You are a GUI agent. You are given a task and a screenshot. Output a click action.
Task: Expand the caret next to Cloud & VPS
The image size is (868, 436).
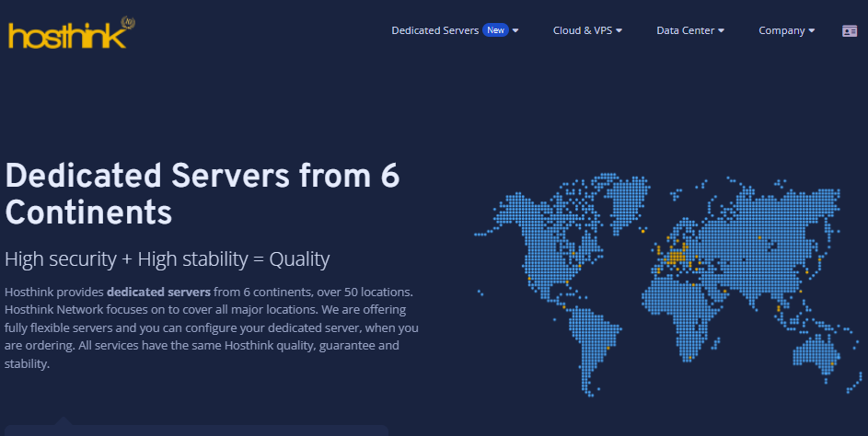[619, 31]
